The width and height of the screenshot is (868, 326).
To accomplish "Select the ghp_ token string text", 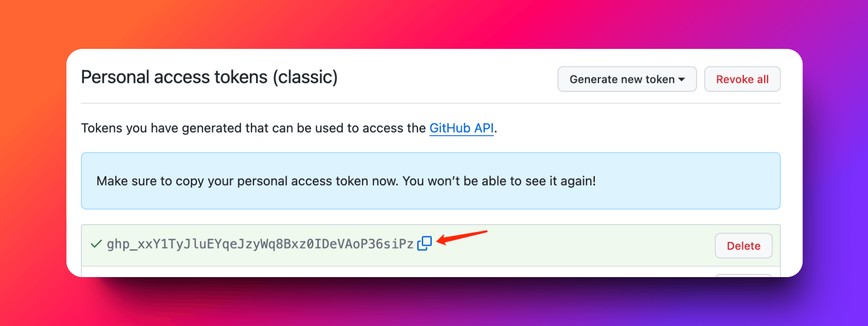I will 260,244.
